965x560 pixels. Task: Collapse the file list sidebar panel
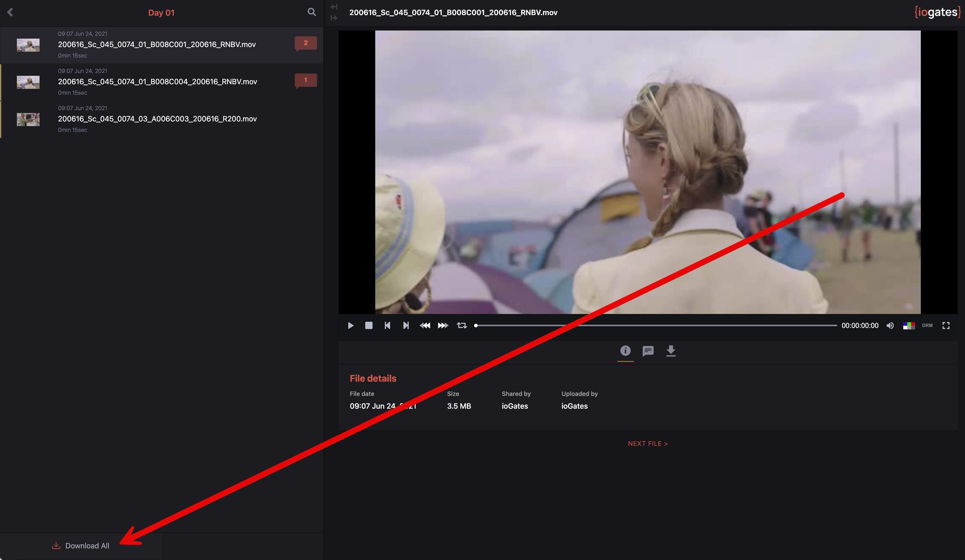[x=334, y=7]
